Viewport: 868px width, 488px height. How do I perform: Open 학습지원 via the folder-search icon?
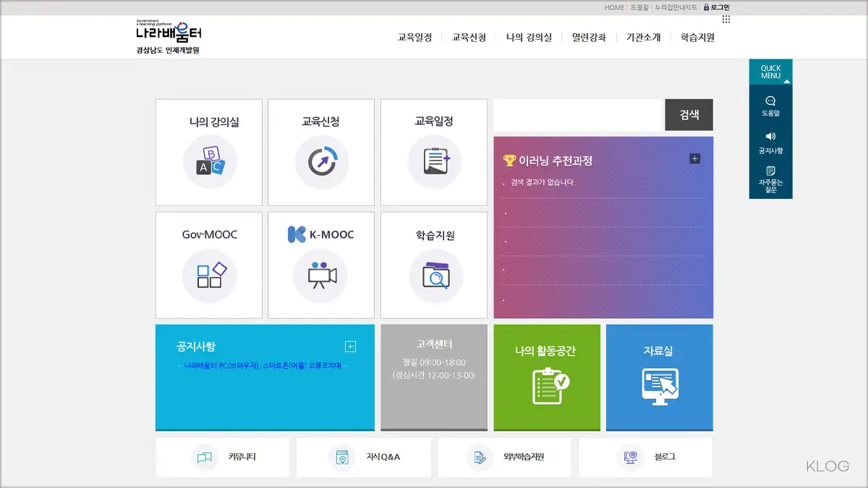pos(433,275)
